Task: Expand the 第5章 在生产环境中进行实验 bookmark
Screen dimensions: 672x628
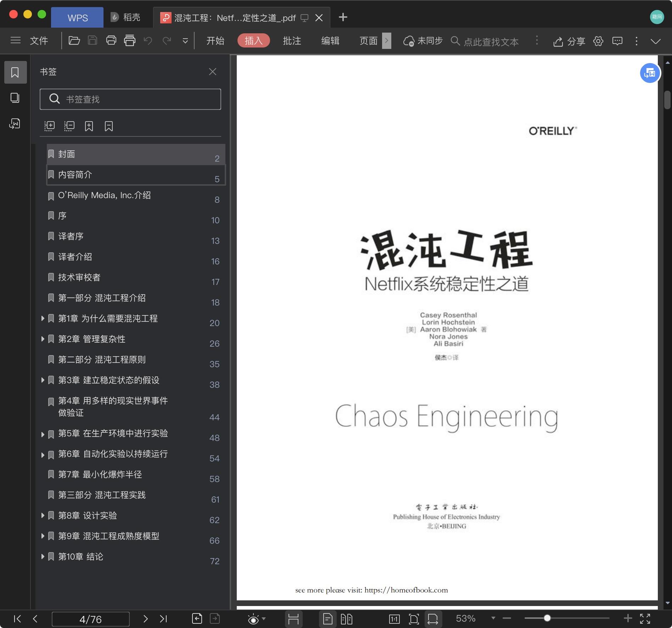Action: [43, 434]
